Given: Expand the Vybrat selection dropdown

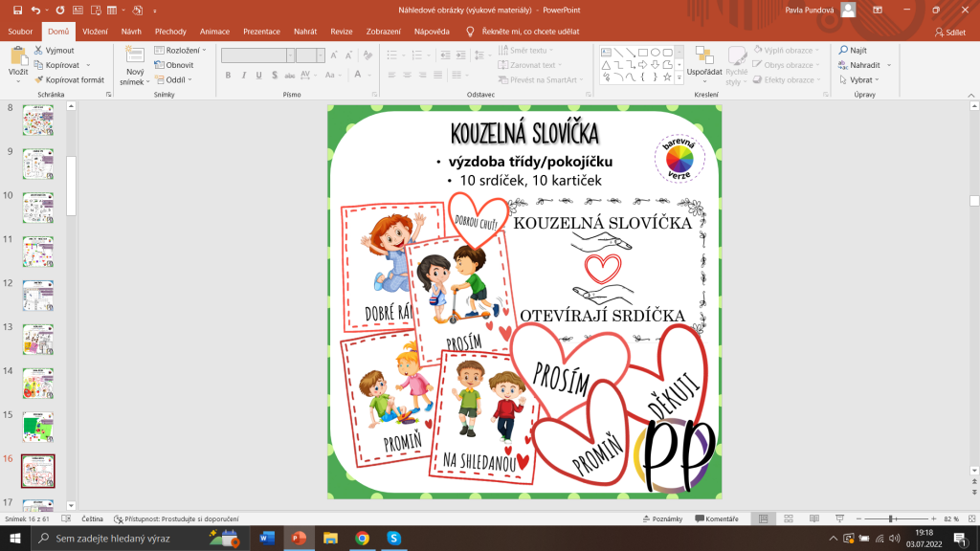Looking at the screenshot, I should tap(860, 80).
